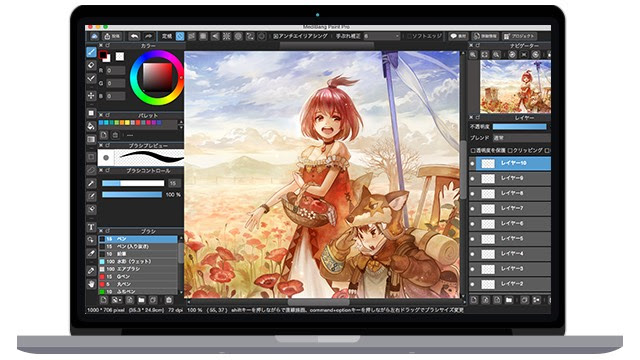This screenshot has width=640, height=360.
Task: Add new palette color icon
Action: [x=104, y=135]
